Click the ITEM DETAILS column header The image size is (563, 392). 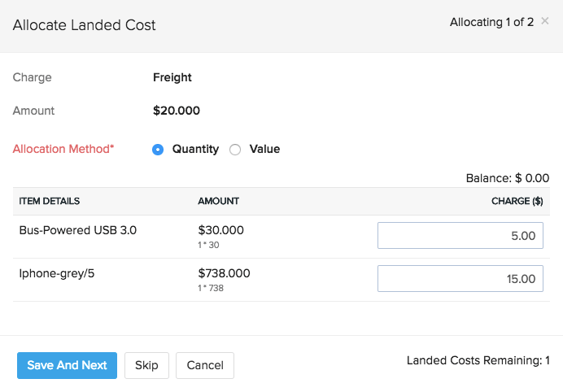pos(50,201)
